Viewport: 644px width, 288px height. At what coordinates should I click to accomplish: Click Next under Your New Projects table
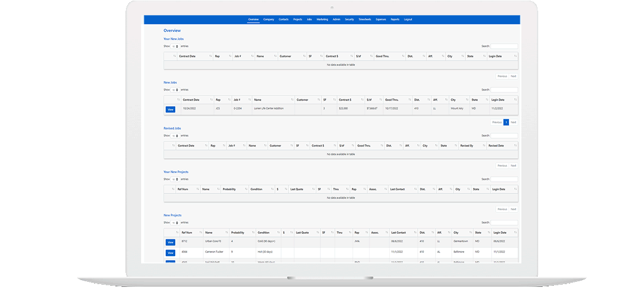[514, 209]
